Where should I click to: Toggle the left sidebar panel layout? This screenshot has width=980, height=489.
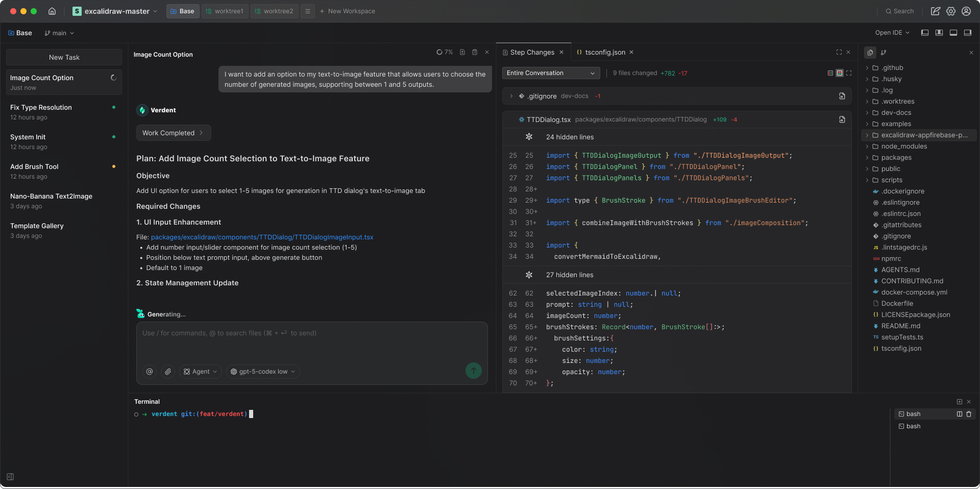coord(924,33)
